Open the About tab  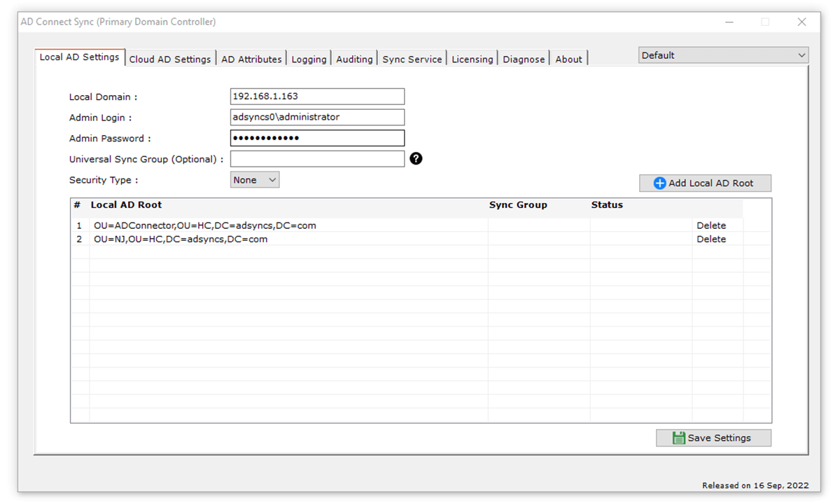tap(568, 59)
